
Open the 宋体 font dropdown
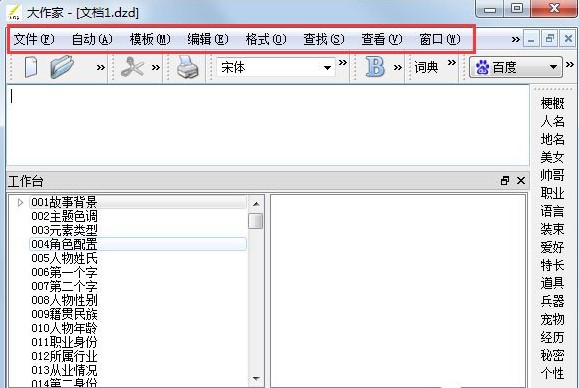327,68
